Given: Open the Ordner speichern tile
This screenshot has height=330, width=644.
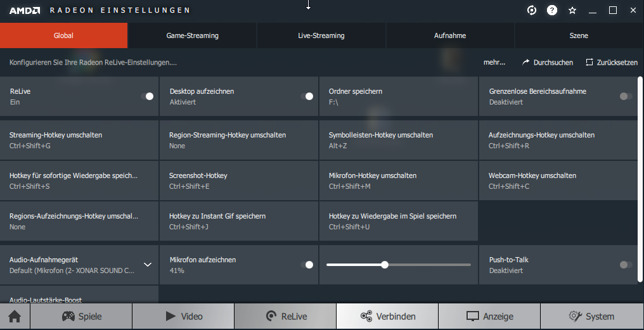Looking at the screenshot, I should tap(399, 96).
